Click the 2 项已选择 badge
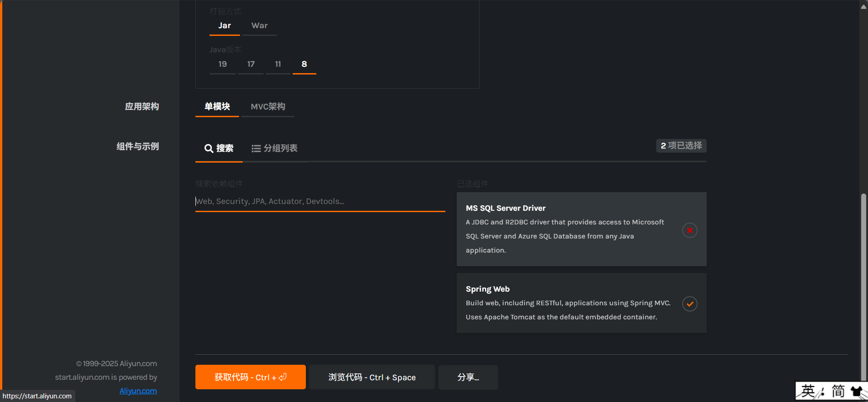Viewport: 868px width, 402px height. [681, 146]
